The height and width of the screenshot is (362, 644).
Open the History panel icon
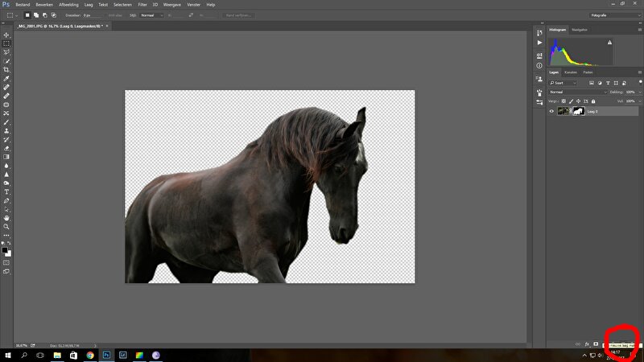coord(539,32)
